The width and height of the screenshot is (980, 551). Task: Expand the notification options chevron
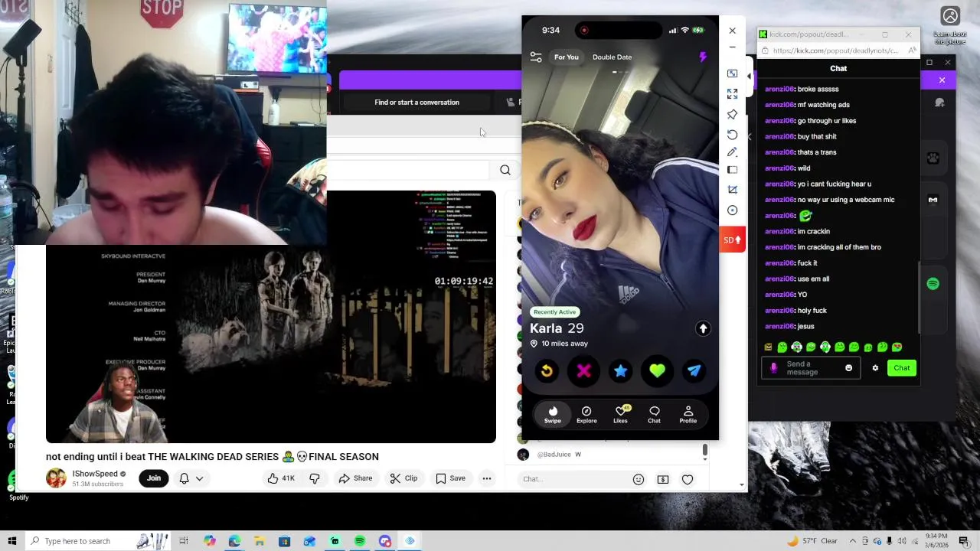[x=200, y=479]
